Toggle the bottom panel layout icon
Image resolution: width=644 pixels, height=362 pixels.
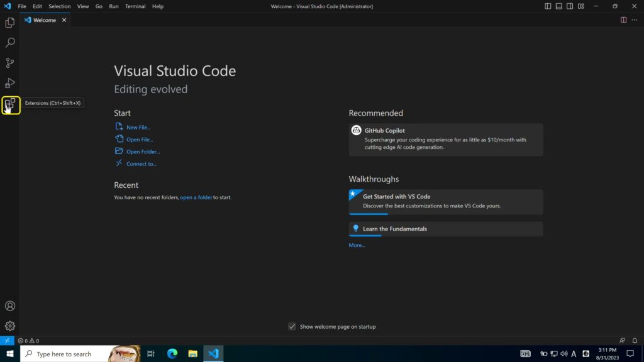coord(559,6)
